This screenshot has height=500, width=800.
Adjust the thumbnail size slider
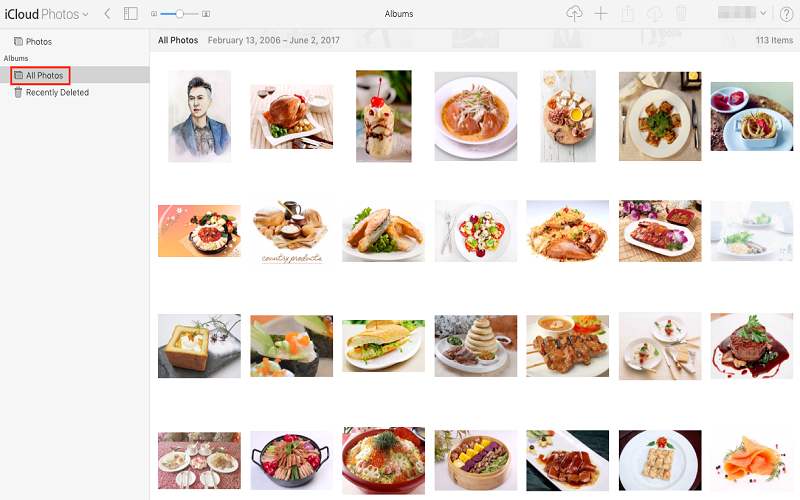[x=179, y=14]
